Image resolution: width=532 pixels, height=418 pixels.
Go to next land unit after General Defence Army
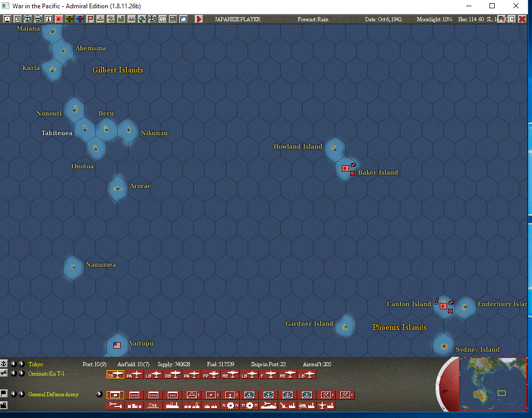tap(21, 394)
